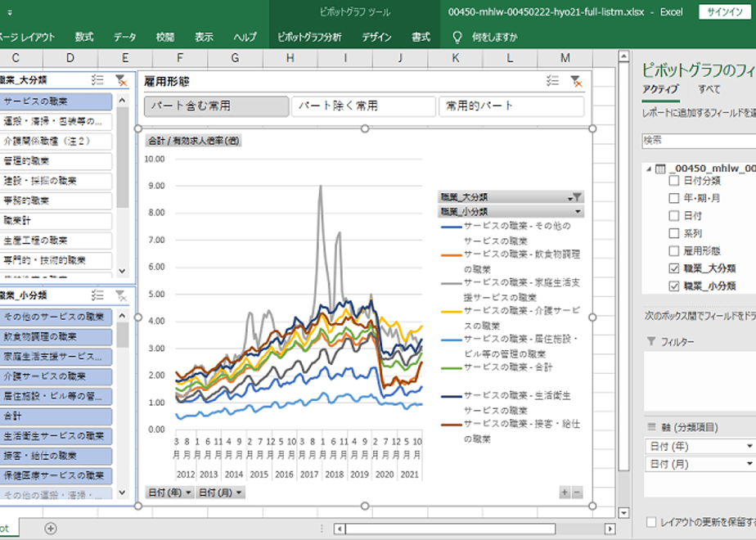The height and width of the screenshot is (540, 756).
Task: Click horizontal scrollbar left arrow
Action: click(x=340, y=529)
